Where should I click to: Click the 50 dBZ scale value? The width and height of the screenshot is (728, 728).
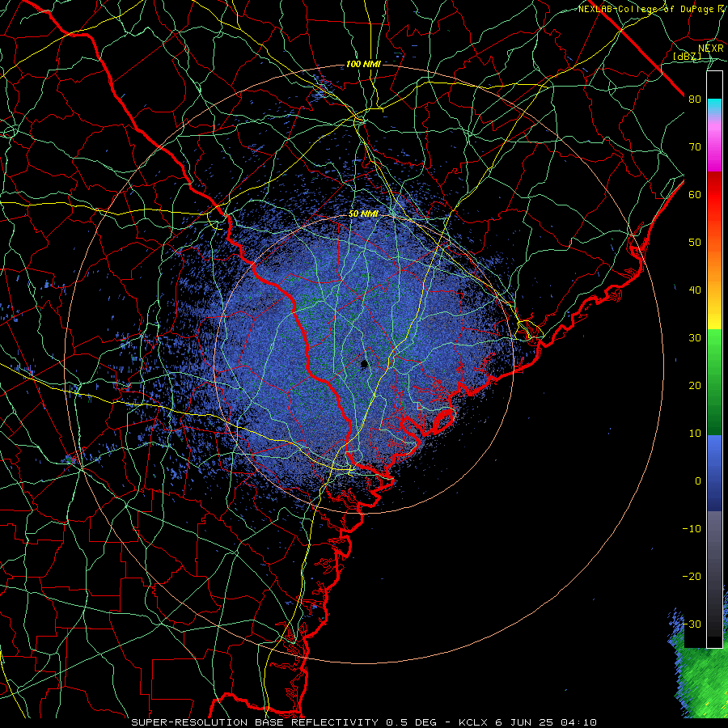695,243
